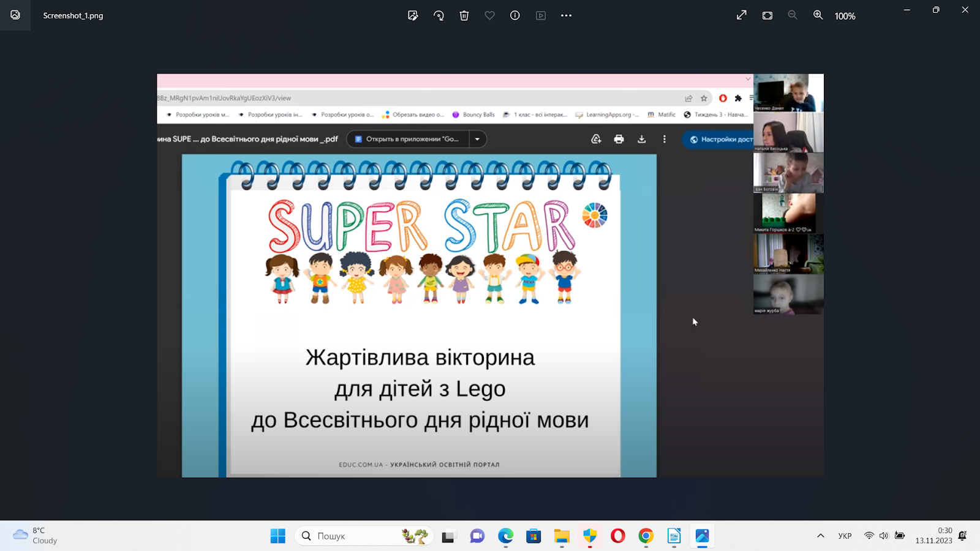Click the extensions puzzle icon in image

click(x=738, y=98)
